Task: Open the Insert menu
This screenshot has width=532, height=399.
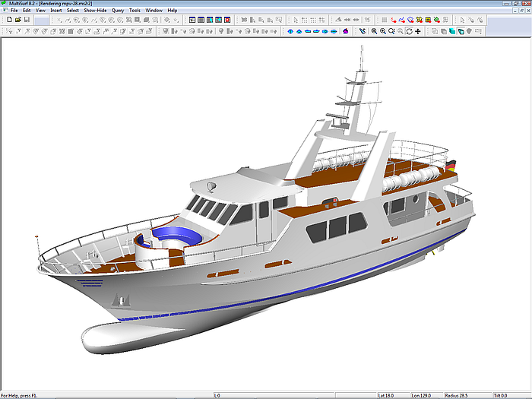Action: [x=56, y=11]
